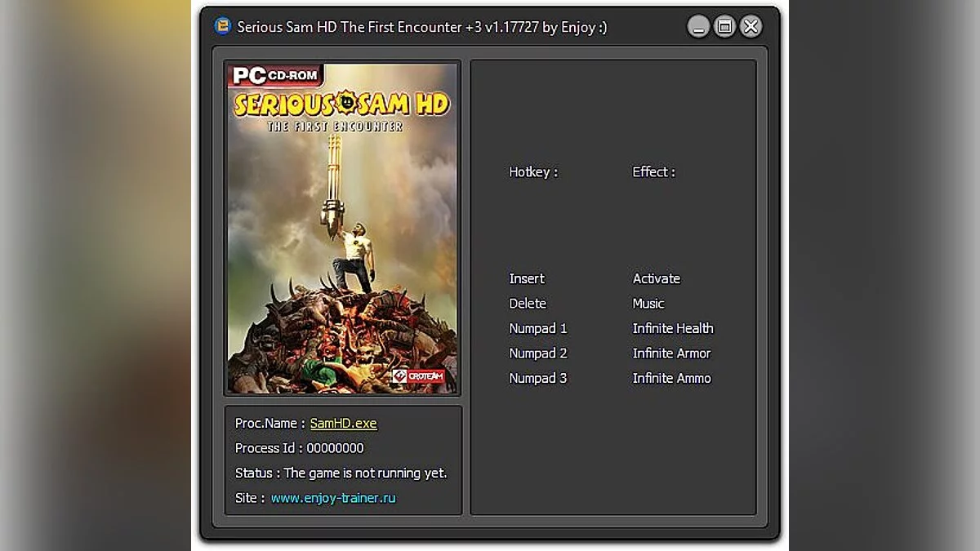Click the Activate effect label

point(657,278)
